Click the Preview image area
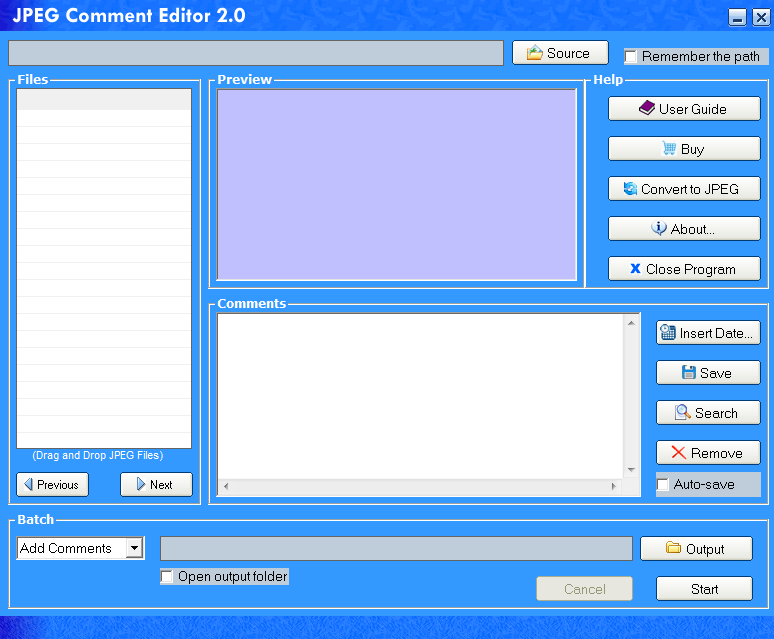Image resolution: width=774 pixels, height=639 pixels. pyautogui.click(x=397, y=185)
